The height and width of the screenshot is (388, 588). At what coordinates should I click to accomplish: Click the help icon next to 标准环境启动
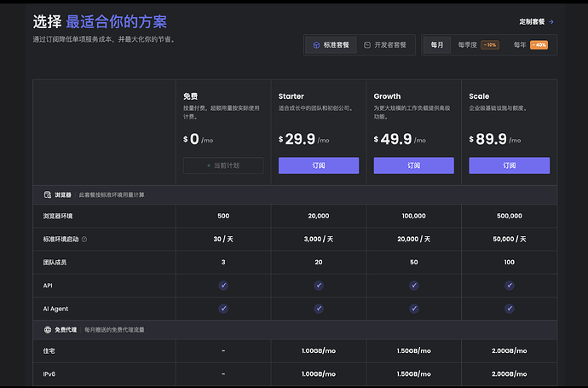click(x=84, y=240)
